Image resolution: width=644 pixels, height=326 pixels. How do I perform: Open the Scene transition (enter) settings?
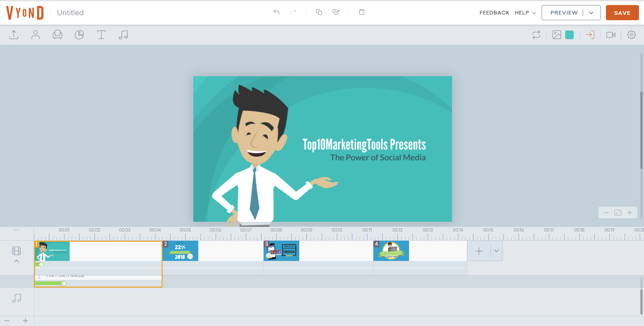(590, 35)
